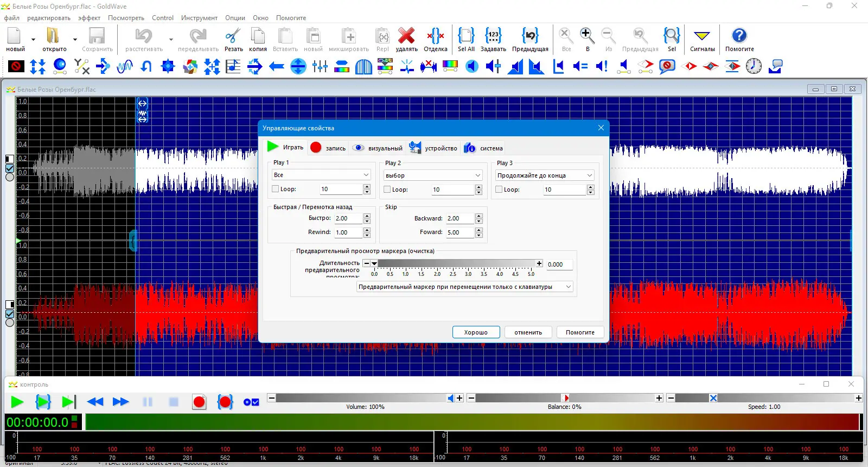Screen dimensions: 868x467
Task: Open the эффект menu
Action: (89, 18)
